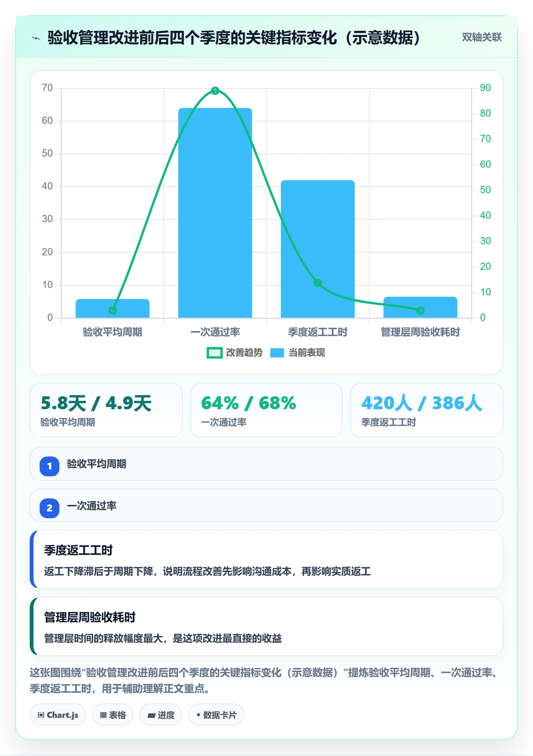Screen dimensions: 533x756
Task: Open the 420人 / 386人 stat card
Action: pos(427,410)
